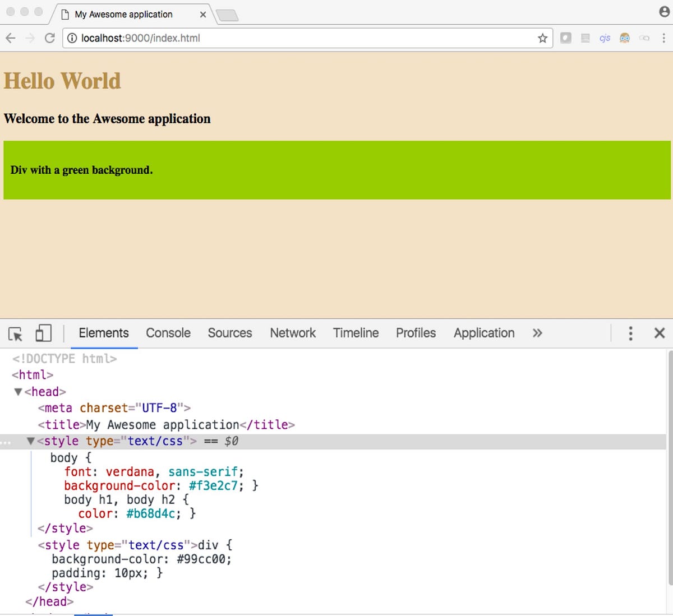
Task: Toggle the device toolbar icon
Action: (x=43, y=333)
